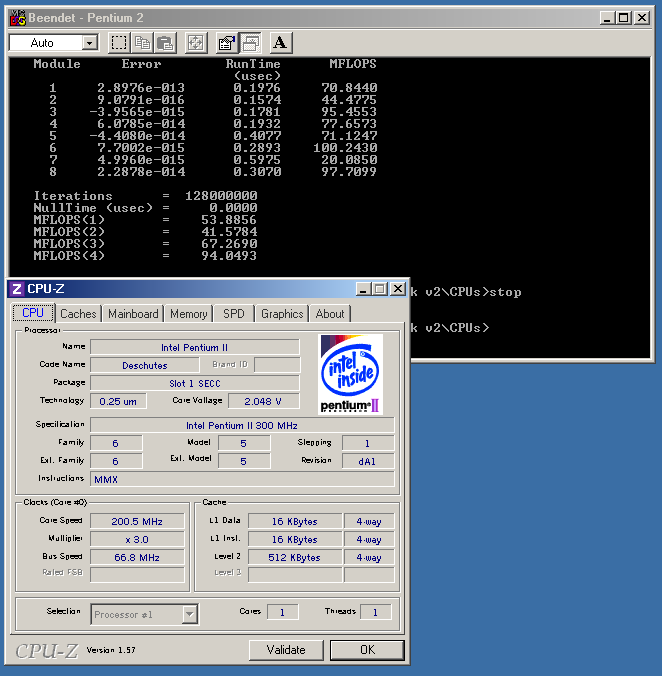Click the Revision value 'dA1'

click(x=368, y=461)
